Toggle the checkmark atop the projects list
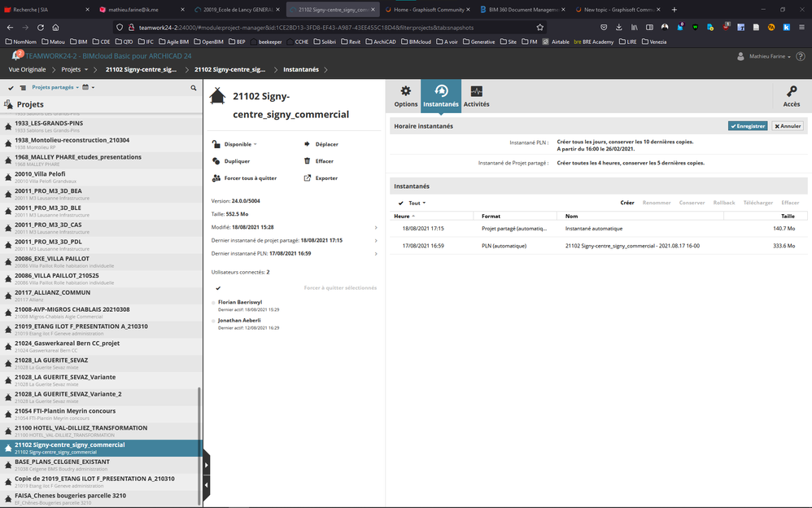Screen dimensions: 812x508 pos(11,88)
